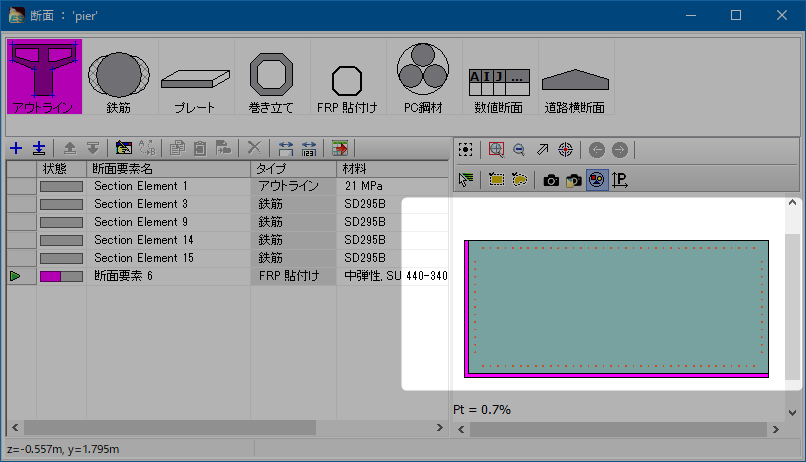The width and height of the screenshot is (806, 462).
Task: Click the teal pier cross-section in preview
Action: point(618,307)
